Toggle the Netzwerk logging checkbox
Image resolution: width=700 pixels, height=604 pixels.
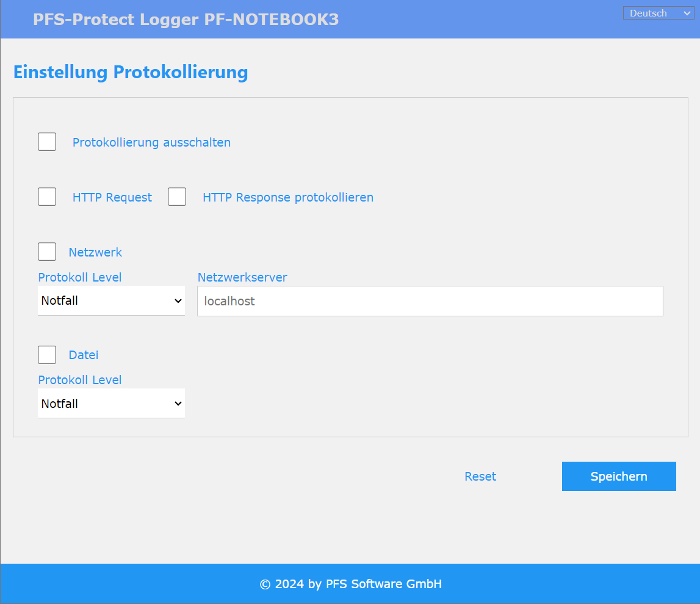pyautogui.click(x=47, y=252)
